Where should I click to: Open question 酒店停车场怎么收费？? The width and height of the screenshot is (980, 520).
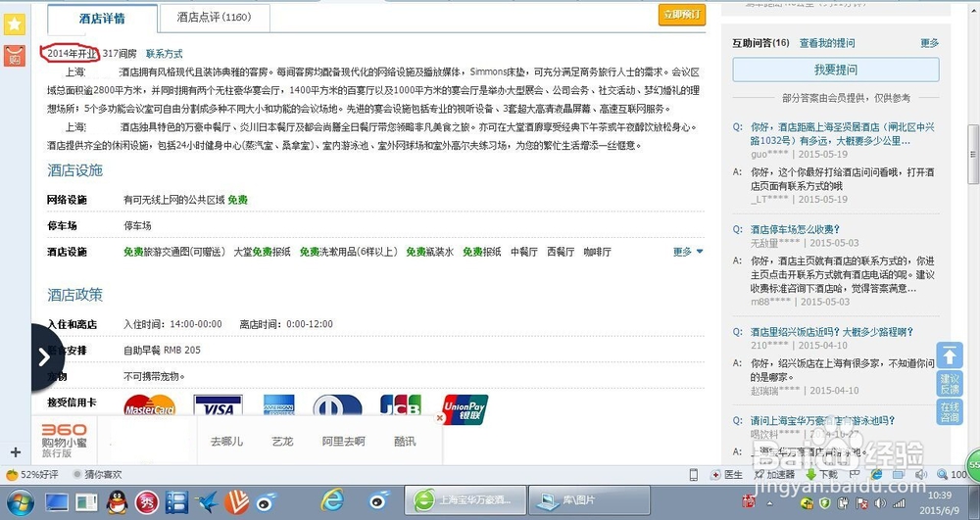[795, 229]
